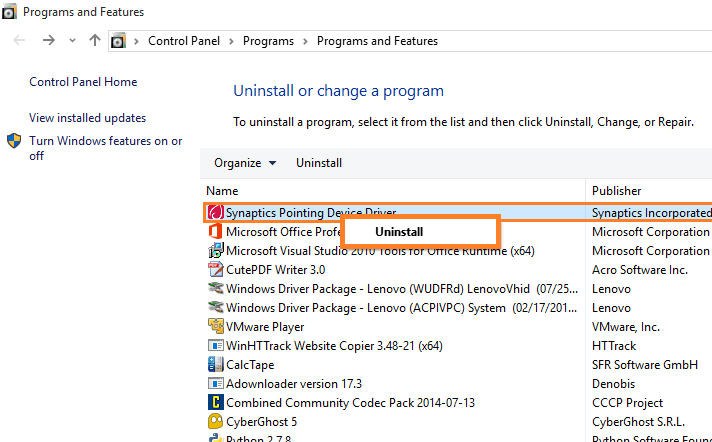Click the VMware Player icon

click(214, 327)
